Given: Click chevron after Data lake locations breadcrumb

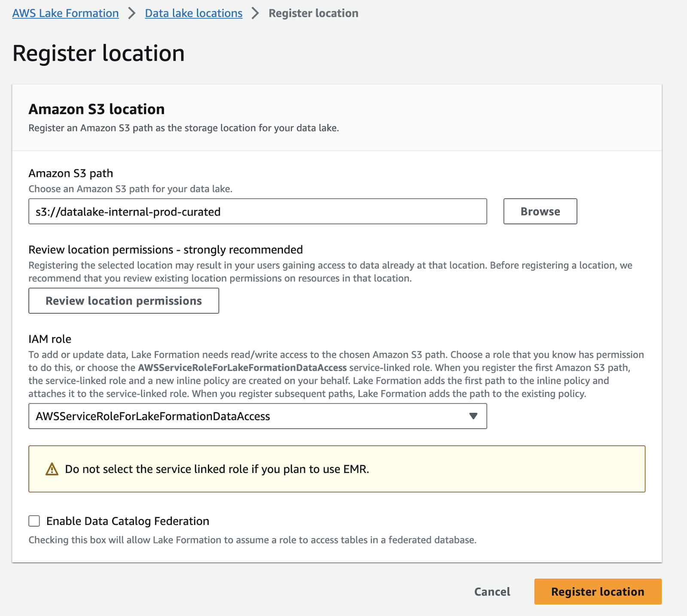Looking at the screenshot, I should tap(255, 13).
